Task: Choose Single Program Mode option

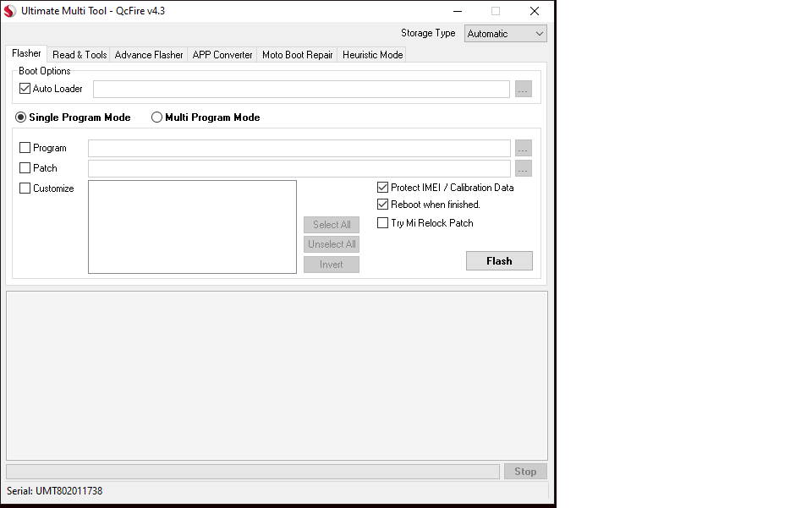Action: pos(21,117)
